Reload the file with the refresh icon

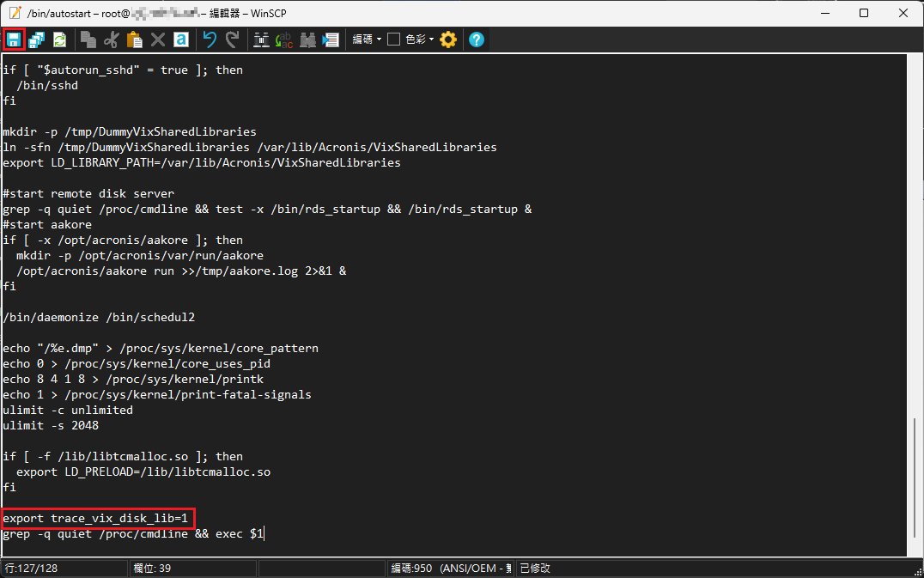click(x=59, y=40)
